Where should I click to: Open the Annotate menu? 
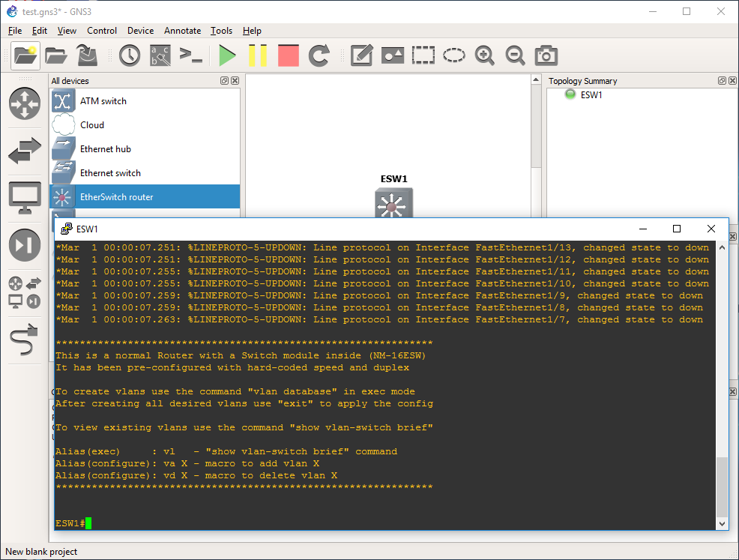(x=182, y=31)
